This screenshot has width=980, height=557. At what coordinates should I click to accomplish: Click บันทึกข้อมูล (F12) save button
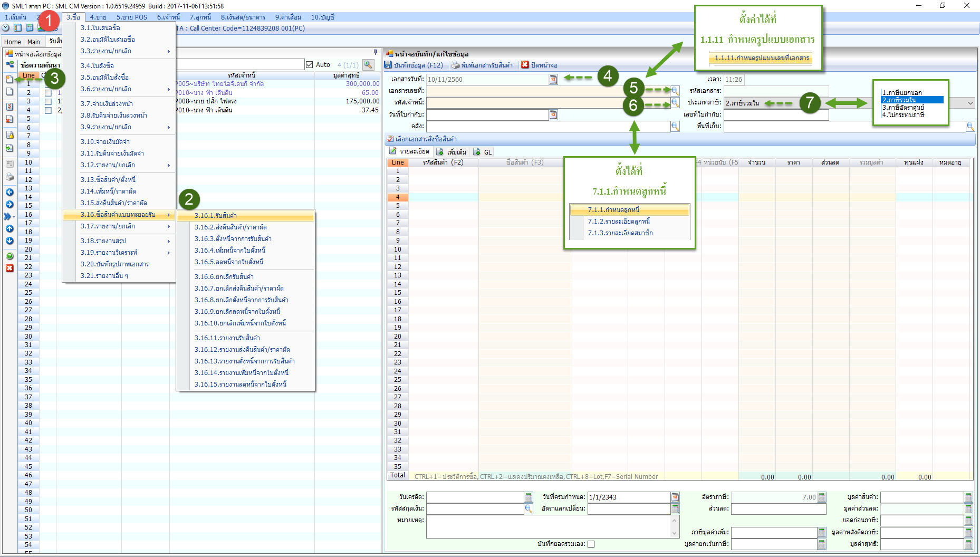(x=414, y=65)
